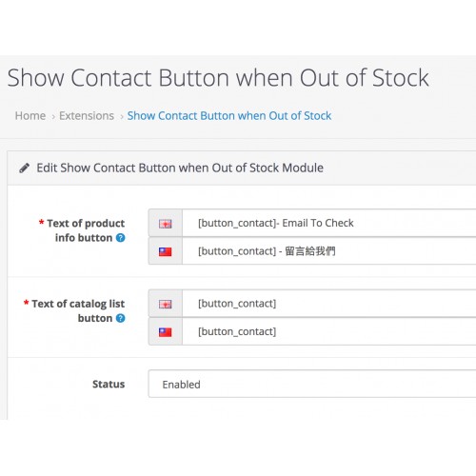Click help icon beside product info button label
This screenshot has height=476, width=476.
coord(121,238)
